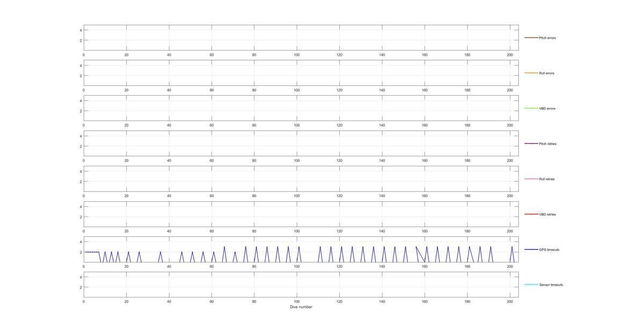Click the pink Roll retries legend line

click(x=531, y=179)
